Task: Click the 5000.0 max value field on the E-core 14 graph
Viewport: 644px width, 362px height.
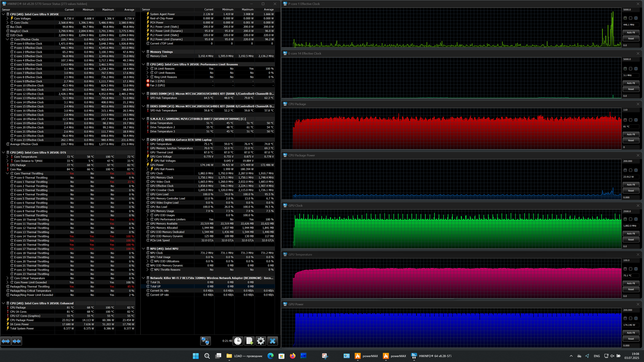Action: pos(630,59)
